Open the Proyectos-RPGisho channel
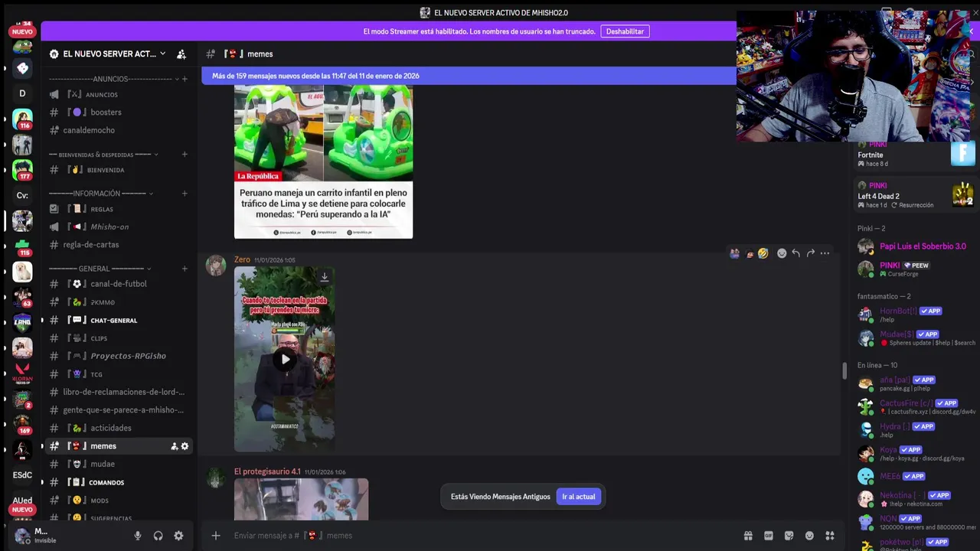Viewport: 980px width, 551px height. coord(118,356)
